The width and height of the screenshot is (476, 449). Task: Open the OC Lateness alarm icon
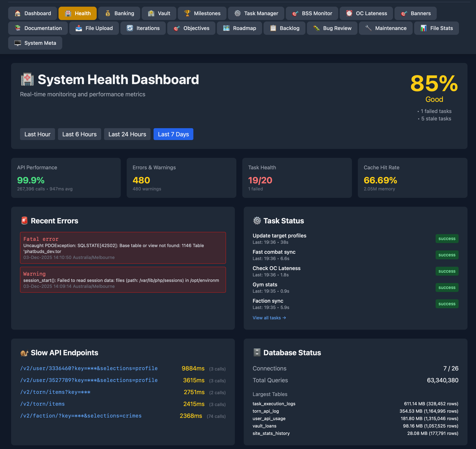[x=349, y=13]
